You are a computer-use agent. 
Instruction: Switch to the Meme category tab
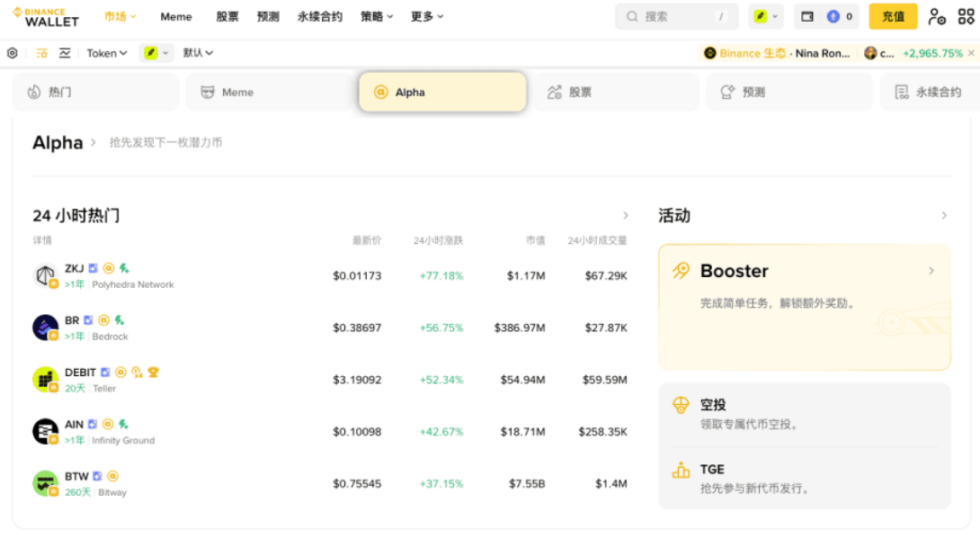click(x=270, y=92)
